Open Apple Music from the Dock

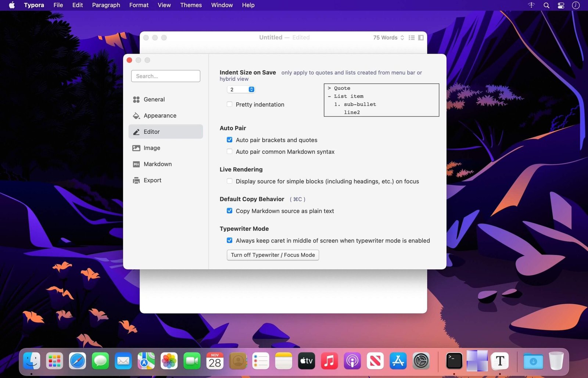coord(329,361)
